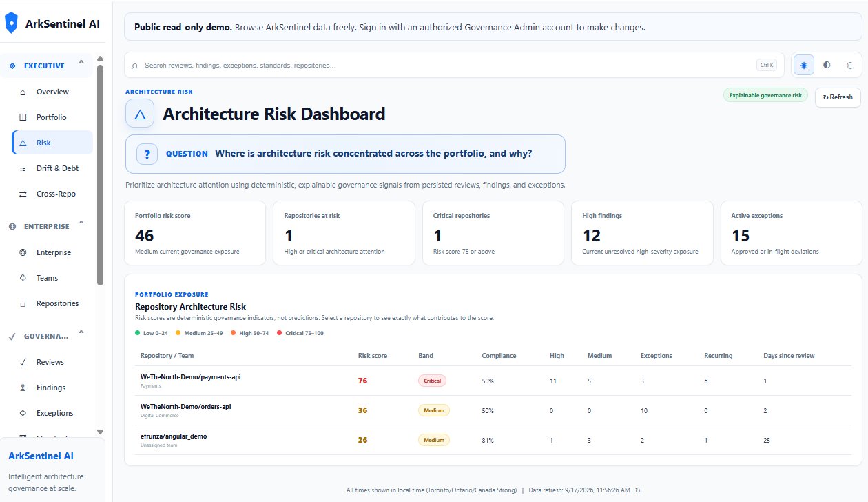Click the Critical repositories card
The height and width of the screenshot is (502, 868).
pyautogui.click(x=493, y=233)
